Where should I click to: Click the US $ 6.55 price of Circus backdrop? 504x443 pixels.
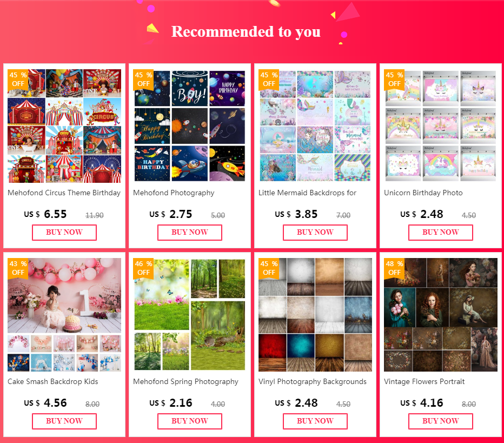click(45, 214)
